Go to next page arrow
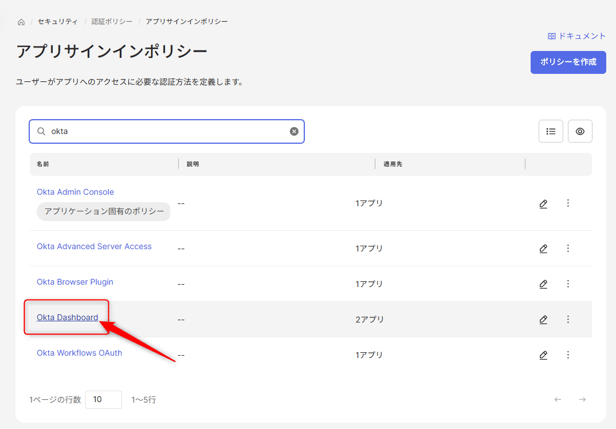The height and width of the screenshot is (429, 616). 582,400
